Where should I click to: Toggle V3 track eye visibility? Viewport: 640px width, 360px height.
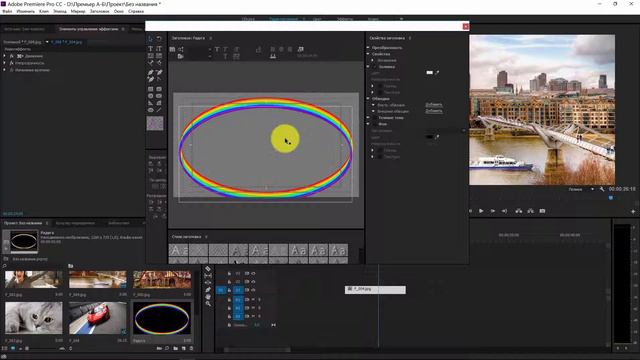coord(253,273)
